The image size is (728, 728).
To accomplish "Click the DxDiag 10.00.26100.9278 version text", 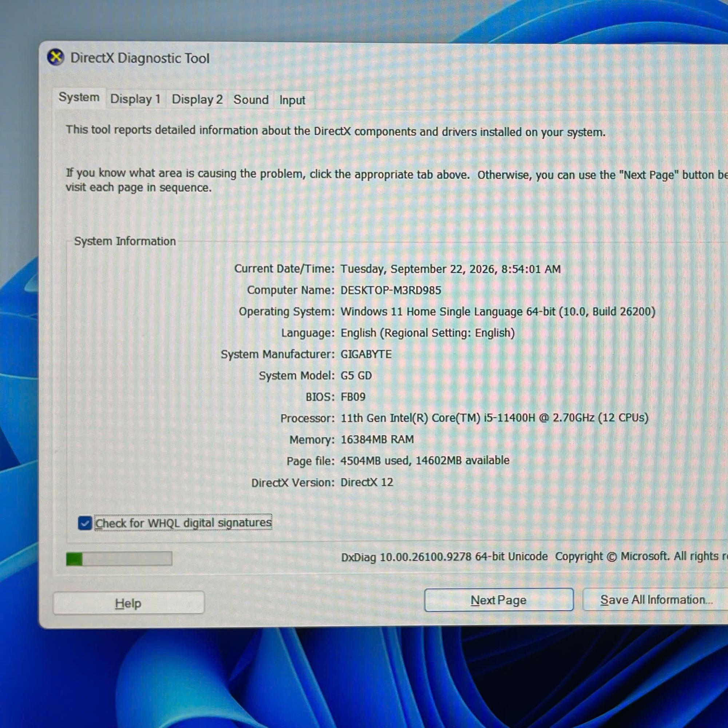I will pos(444,557).
